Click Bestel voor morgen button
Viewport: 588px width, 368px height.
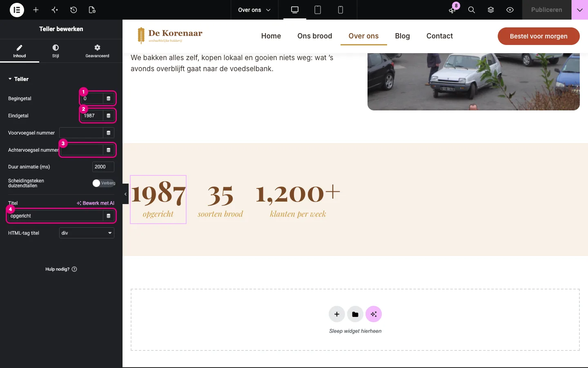(x=539, y=36)
